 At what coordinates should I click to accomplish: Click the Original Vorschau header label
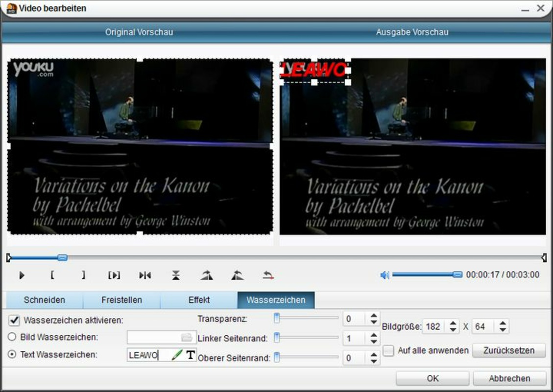(139, 32)
